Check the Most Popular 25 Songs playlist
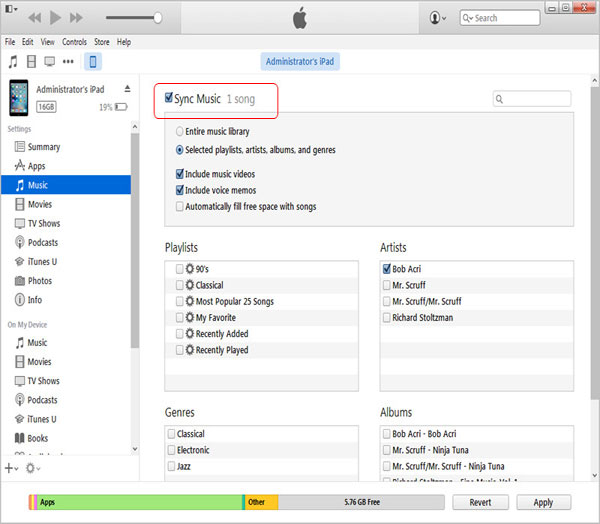 [179, 301]
